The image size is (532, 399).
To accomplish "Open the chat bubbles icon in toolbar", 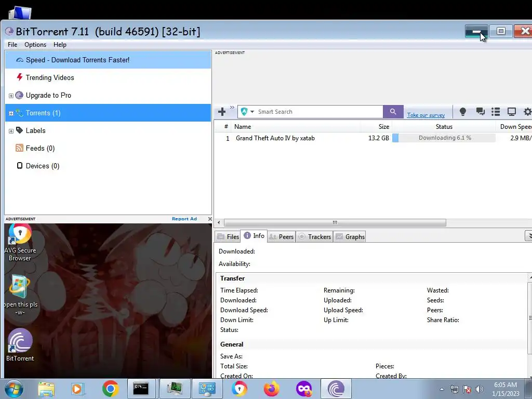I will click(x=480, y=112).
